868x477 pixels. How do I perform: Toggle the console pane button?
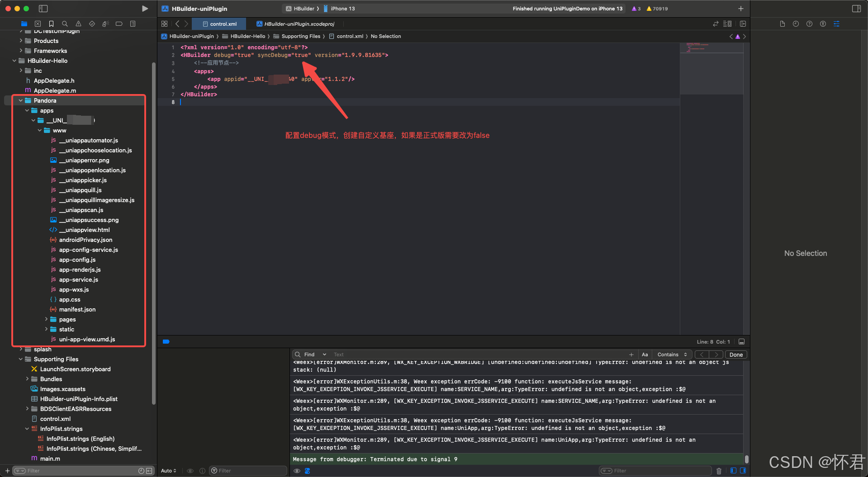tap(742, 471)
